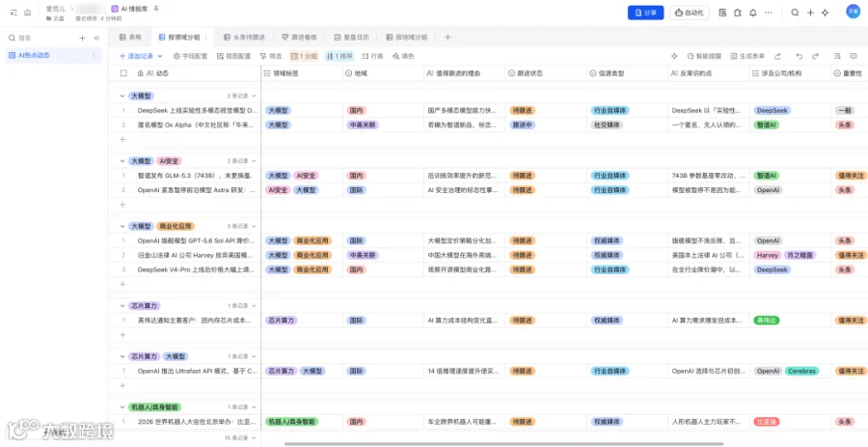Open the 填色 fill color option
The width and height of the screenshot is (868, 447).
click(403, 56)
